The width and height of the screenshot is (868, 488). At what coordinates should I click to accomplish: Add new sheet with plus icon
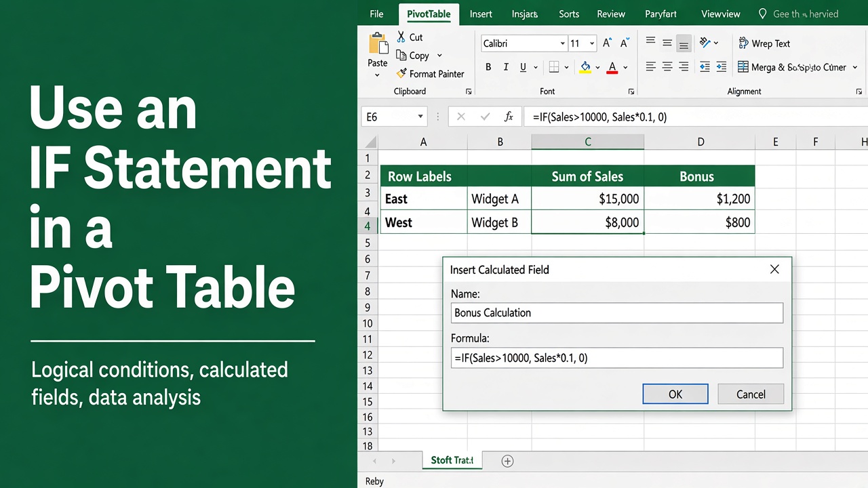point(507,461)
